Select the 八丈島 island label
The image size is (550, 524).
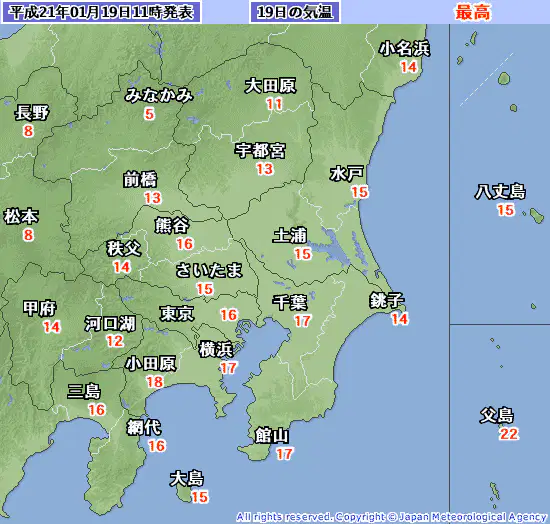(500, 192)
